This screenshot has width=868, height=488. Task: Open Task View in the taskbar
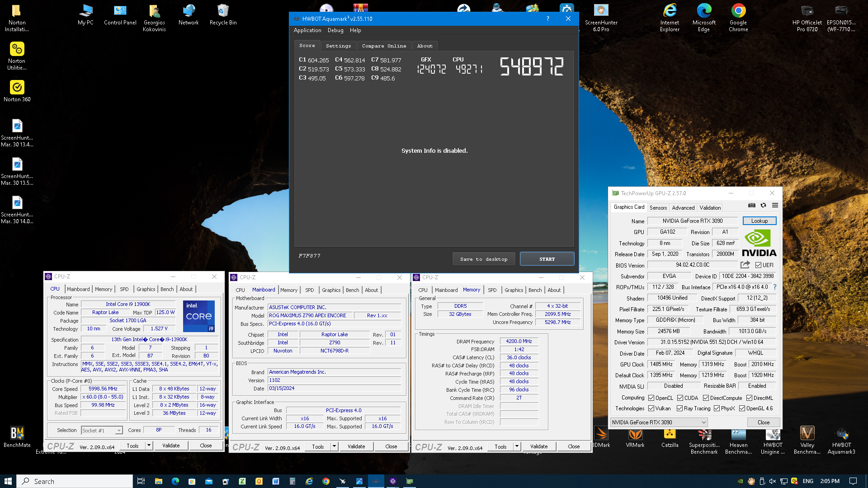pyautogui.click(x=141, y=481)
